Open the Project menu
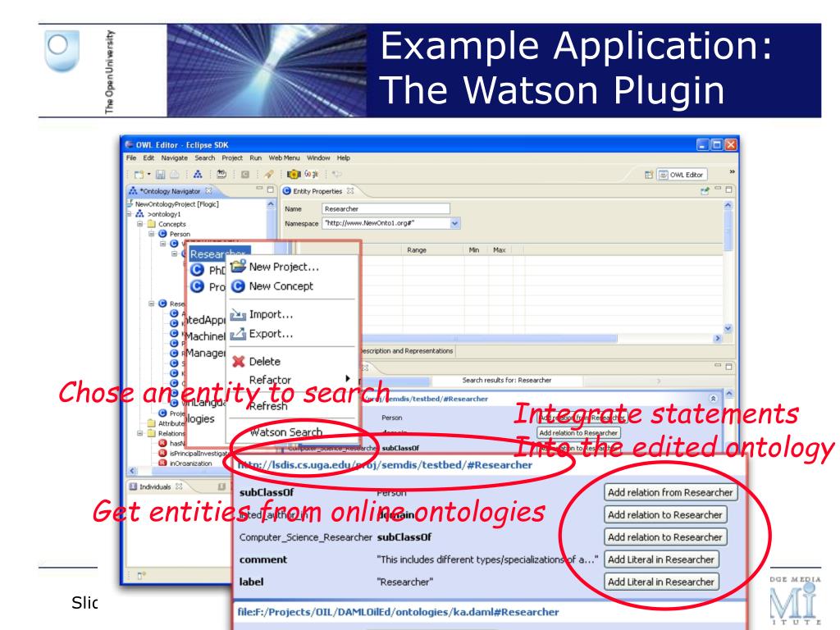Viewport: 840px width, 630px height. (232, 158)
